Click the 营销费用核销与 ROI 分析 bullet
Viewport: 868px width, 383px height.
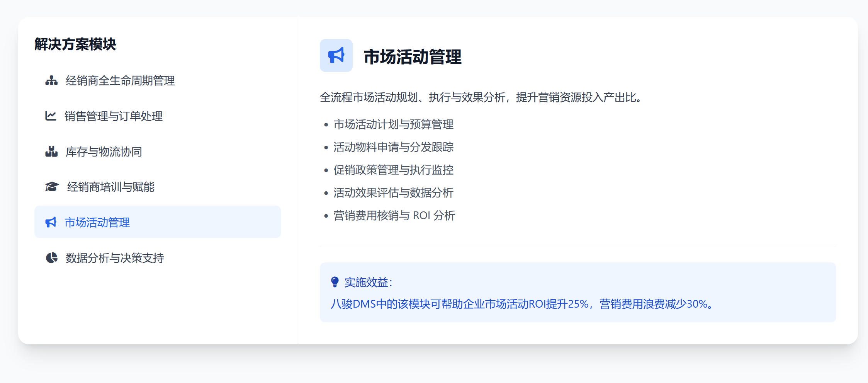(394, 216)
